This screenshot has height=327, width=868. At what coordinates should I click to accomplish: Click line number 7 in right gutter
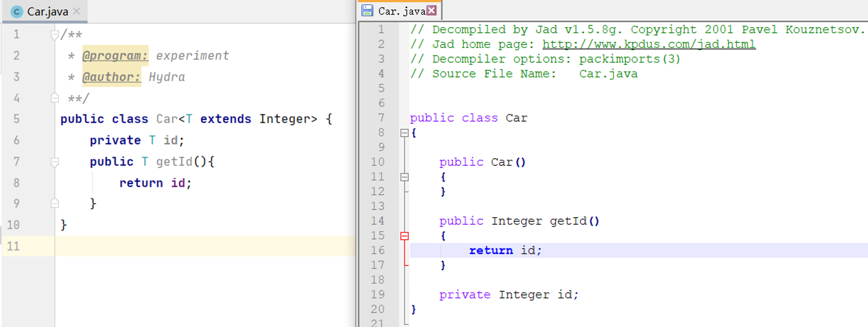click(x=381, y=118)
